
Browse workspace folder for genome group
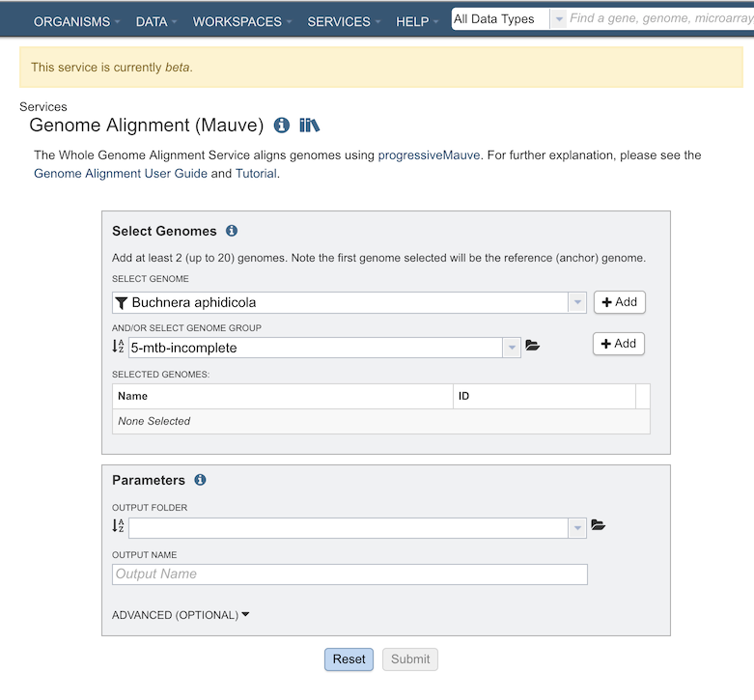click(x=532, y=346)
